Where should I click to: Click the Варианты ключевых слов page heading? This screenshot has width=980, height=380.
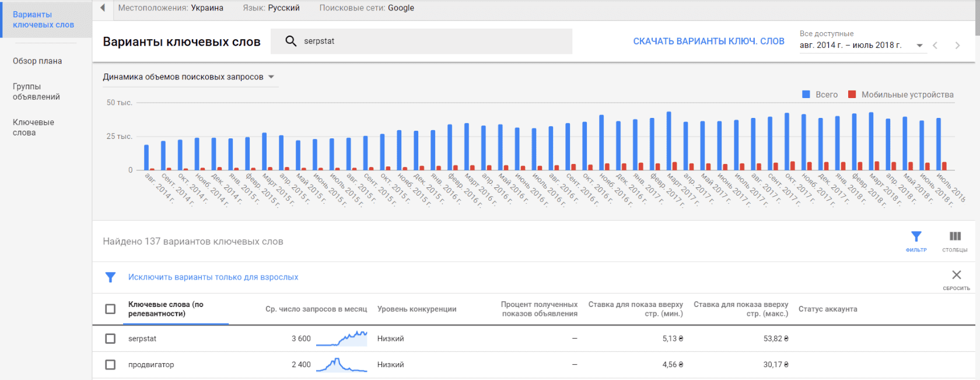click(x=181, y=42)
